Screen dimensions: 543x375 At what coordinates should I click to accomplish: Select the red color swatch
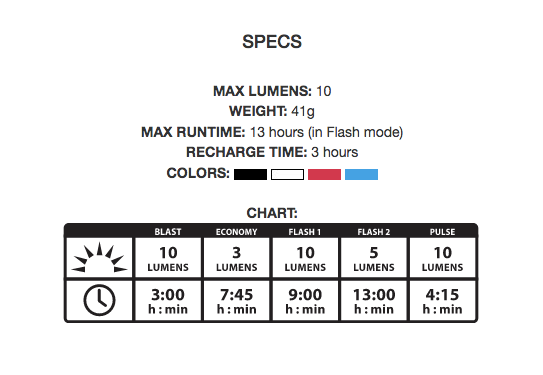click(324, 175)
